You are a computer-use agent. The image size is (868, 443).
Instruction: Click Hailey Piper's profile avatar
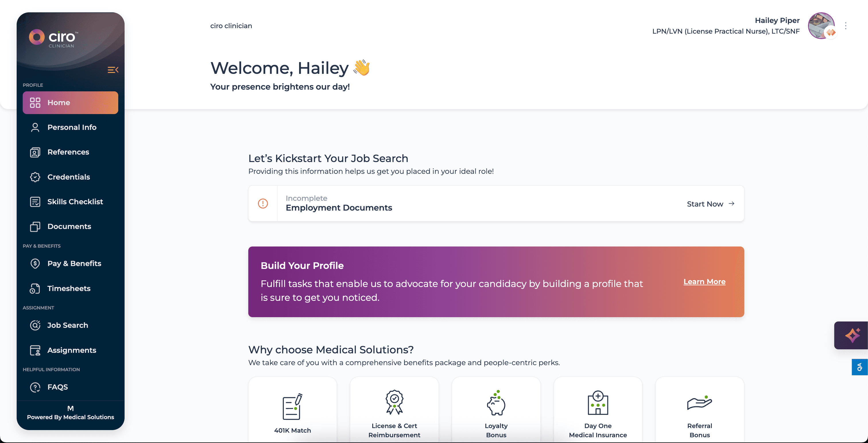[821, 26]
